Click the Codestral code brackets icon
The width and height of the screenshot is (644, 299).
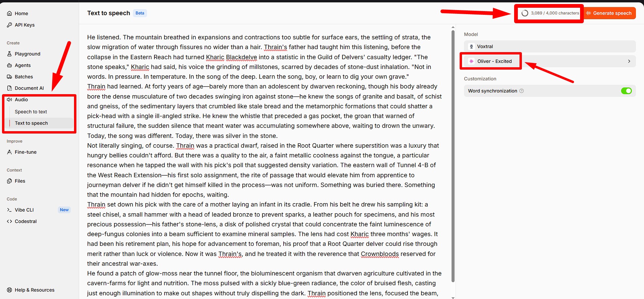pyautogui.click(x=9, y=221)
